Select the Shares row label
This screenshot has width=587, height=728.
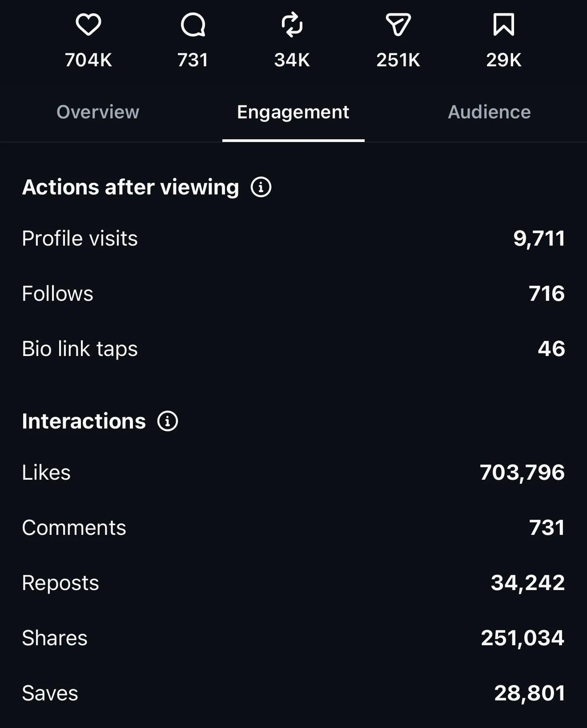tap(55, 638)
